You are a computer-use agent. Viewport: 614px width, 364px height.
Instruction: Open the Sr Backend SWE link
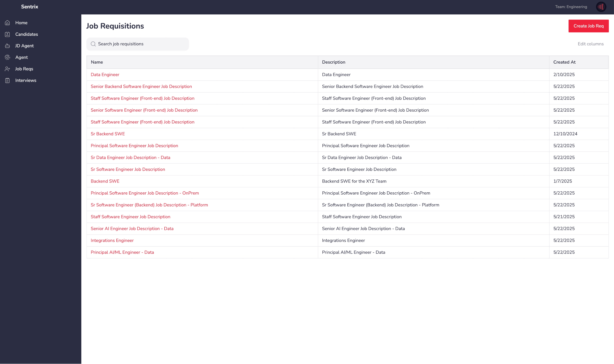click(x=108, y=134)
